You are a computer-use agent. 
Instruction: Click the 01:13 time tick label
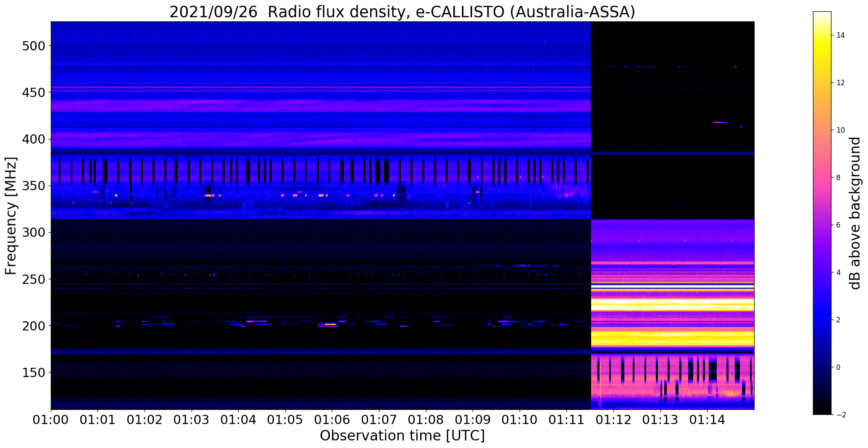(x=661, y=419)
